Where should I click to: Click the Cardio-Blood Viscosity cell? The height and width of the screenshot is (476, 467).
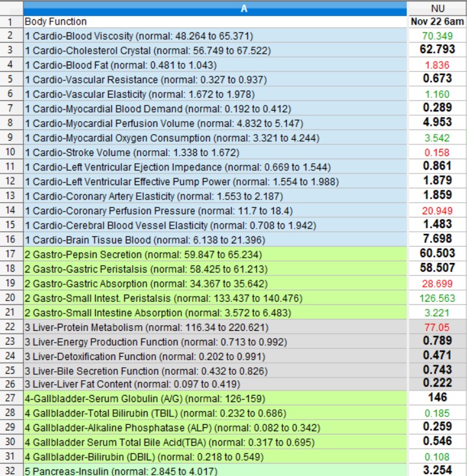coord(139,36)
